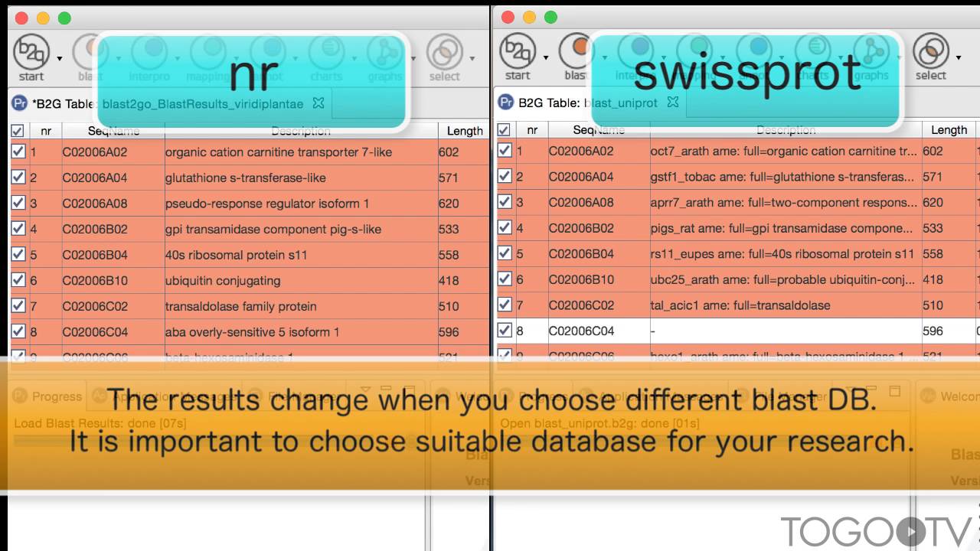The width and height of the screenshot is (980, 551).
Task: Uncheck row 8 checkbox in blast_uniprot table
Action: (x=505, y=331)
